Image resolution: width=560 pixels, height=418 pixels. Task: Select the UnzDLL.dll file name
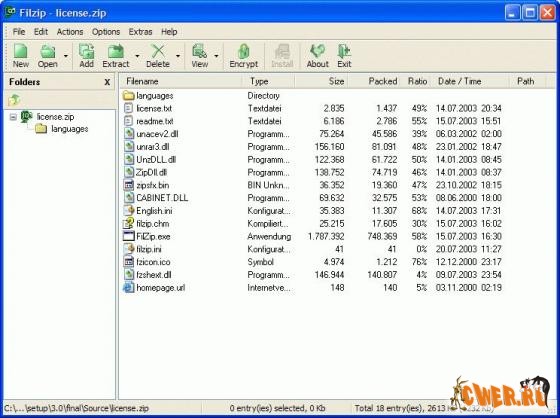click(156, 160)
